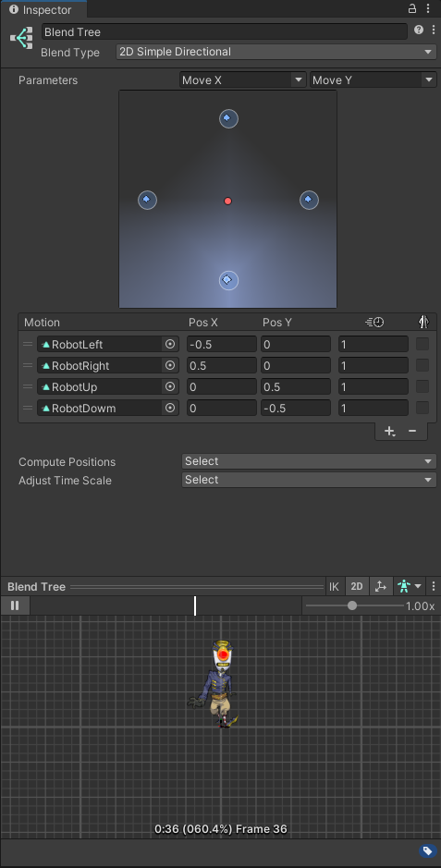Open object picker for RobotLeft motion
This screenshot has width=441, height=868.
tap(170, 344)
